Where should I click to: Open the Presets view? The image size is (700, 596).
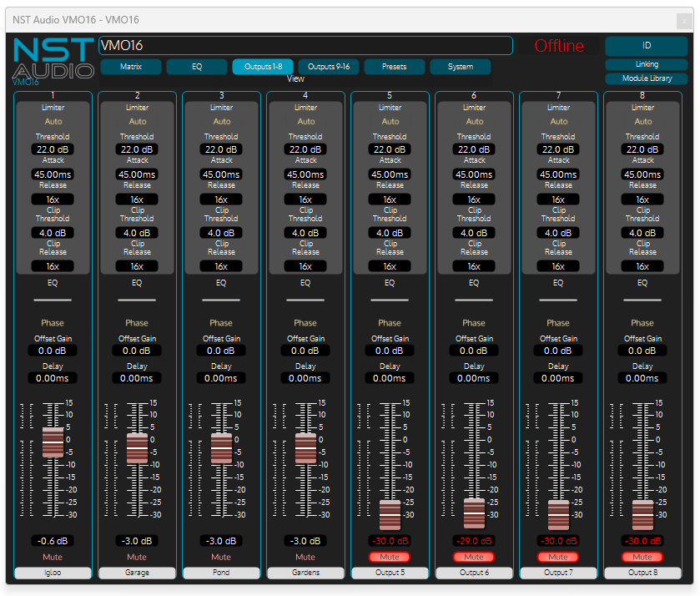[395, 67]
